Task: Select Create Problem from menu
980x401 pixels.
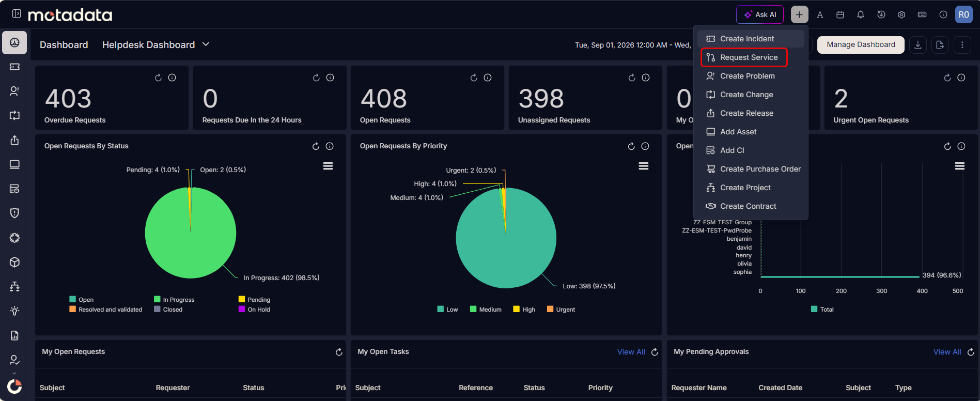Action: [751, 76]
